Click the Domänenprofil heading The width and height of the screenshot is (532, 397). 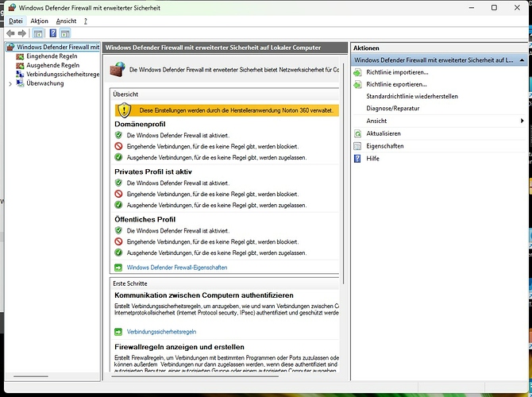(x=140, y=124)
